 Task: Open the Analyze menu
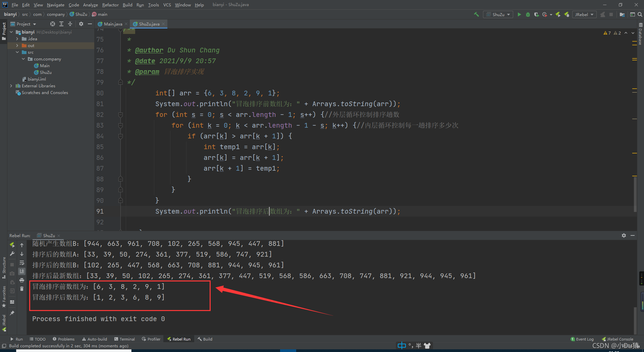tap(90, 5)
